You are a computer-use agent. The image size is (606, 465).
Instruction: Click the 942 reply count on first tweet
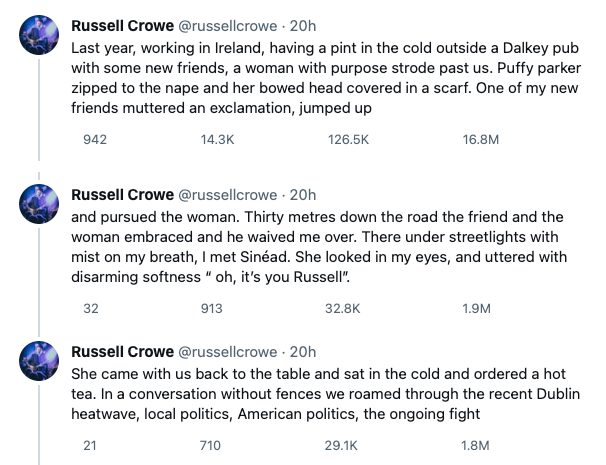coord(94,141)
